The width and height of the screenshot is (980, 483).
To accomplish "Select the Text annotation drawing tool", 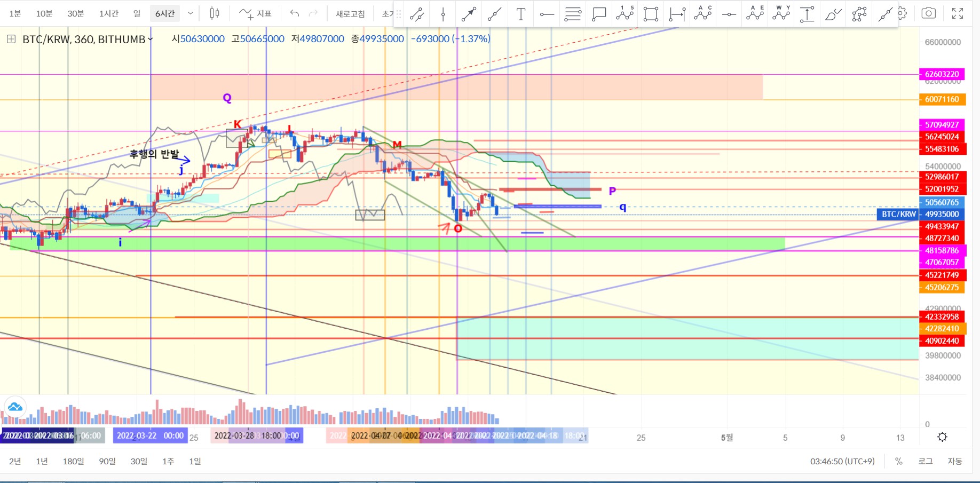I will coord(520,14).
